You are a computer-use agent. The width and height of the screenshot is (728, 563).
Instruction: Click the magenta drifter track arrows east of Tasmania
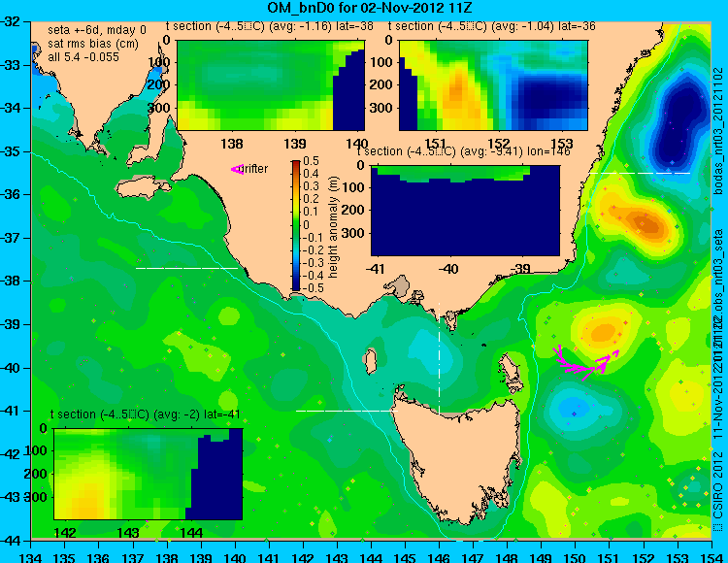[x=585, y=362]
